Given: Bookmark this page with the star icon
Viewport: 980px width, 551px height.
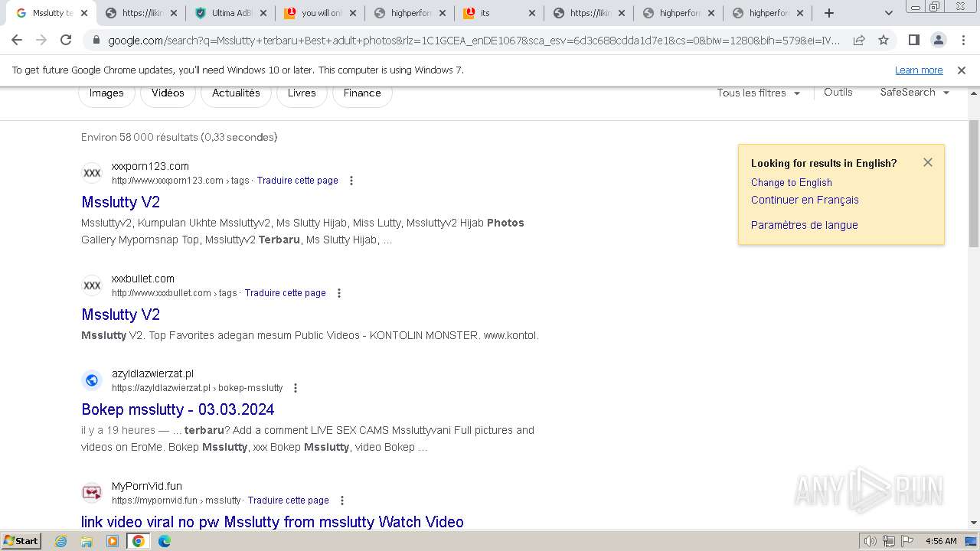Looking at the screenshot, I should tap(884, 40).
